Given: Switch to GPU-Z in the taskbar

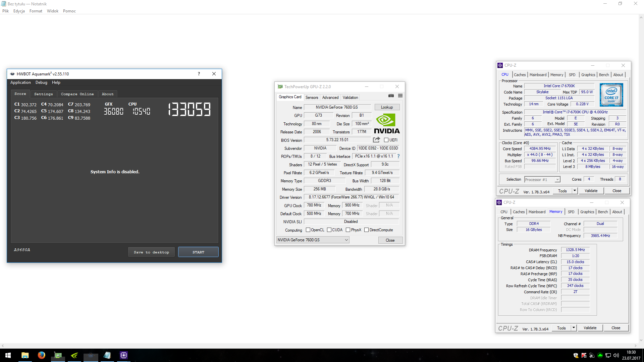Looking at the screenshot, I should [58, 355].
